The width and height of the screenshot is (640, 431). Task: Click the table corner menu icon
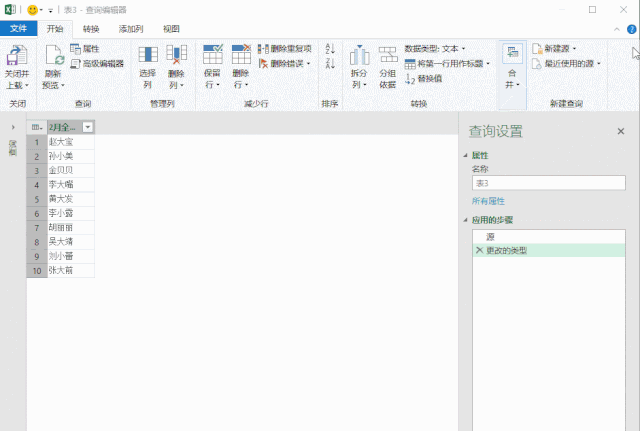(x=37, y=127)
